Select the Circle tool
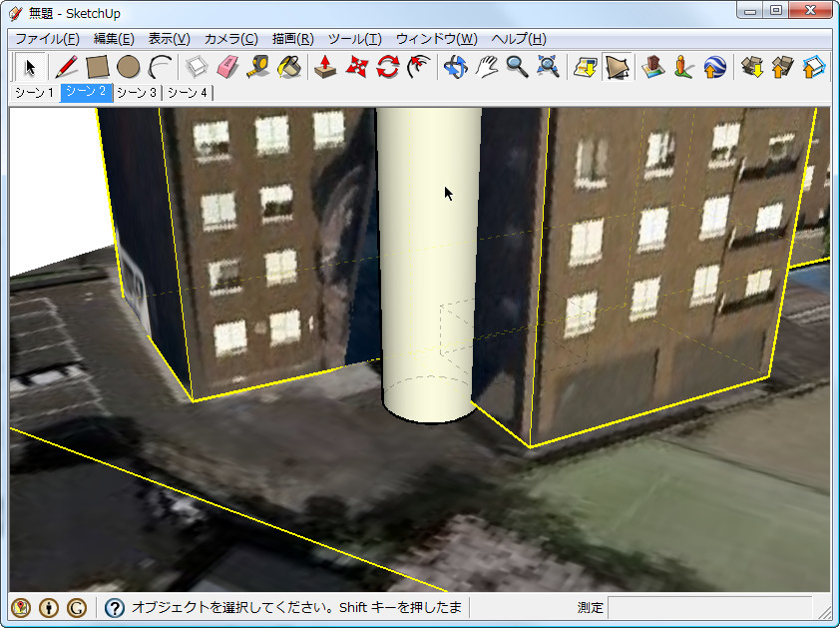This screenshot has height=628, width=840. 129,67
